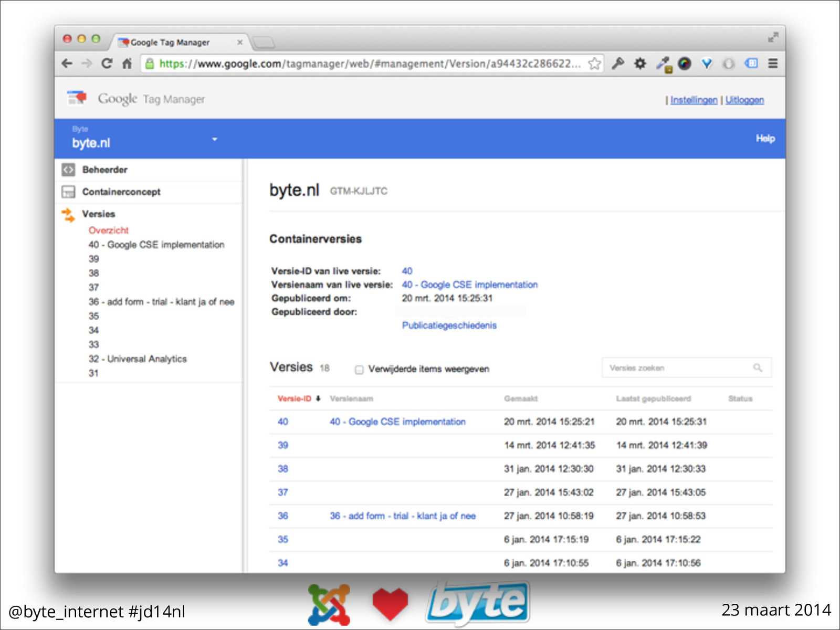Click the Versies zoeken search field
This screenshot has height=630, width=840.
point(687,367)
